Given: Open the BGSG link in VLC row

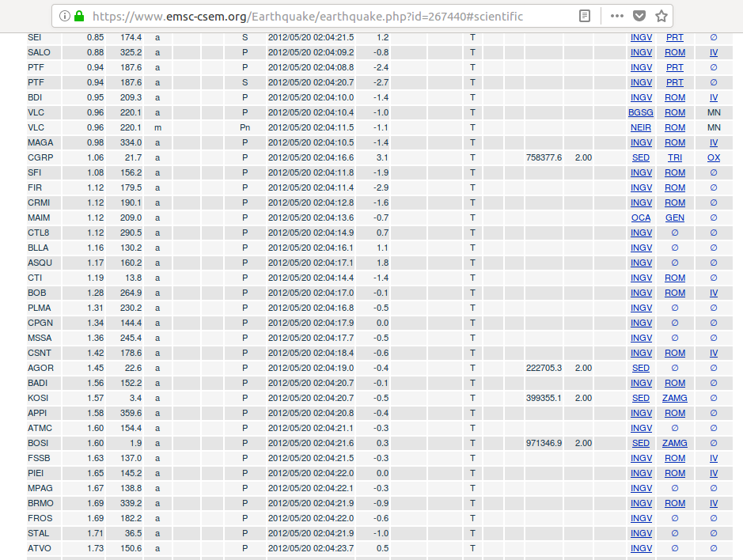Looking at the screenshot, I should (641, 112).
